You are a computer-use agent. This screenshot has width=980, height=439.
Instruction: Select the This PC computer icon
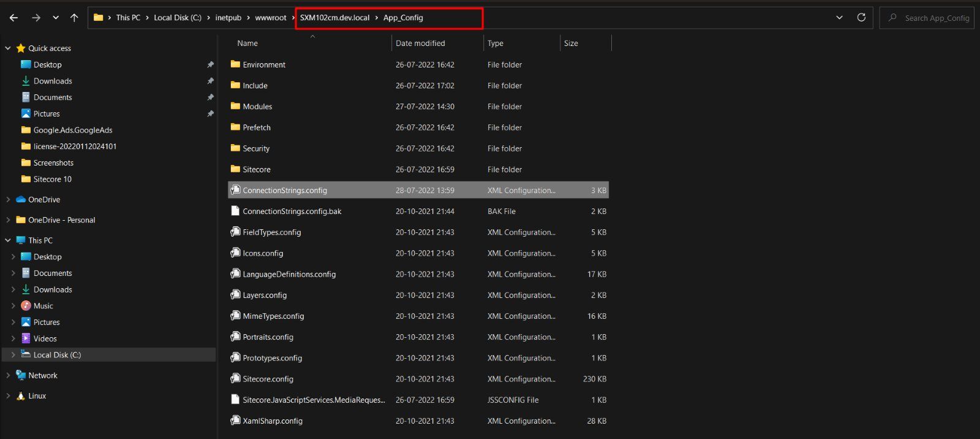tap(21, 240)
